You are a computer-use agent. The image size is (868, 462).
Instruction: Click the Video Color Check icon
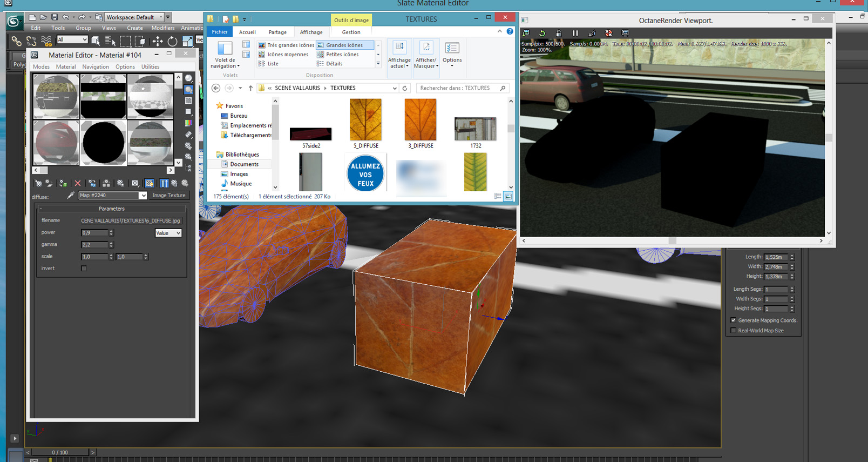(188, 123)
